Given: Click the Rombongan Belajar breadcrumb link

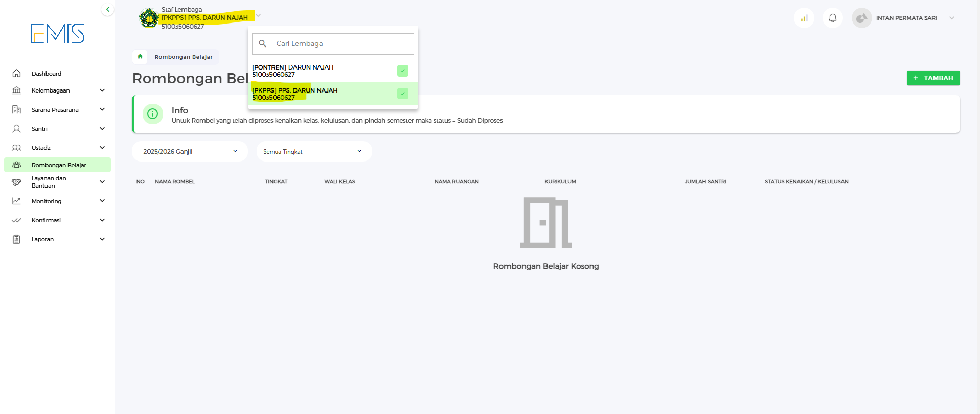Looking at the screenshot, I should tap(184, 57).
